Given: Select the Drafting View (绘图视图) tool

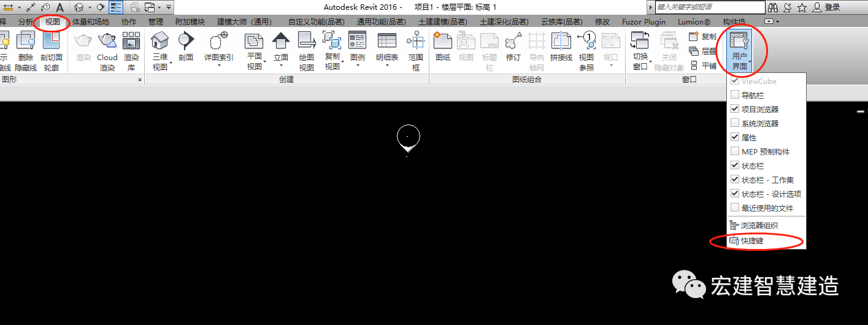Looking at the screenshot, I should 306,51.
